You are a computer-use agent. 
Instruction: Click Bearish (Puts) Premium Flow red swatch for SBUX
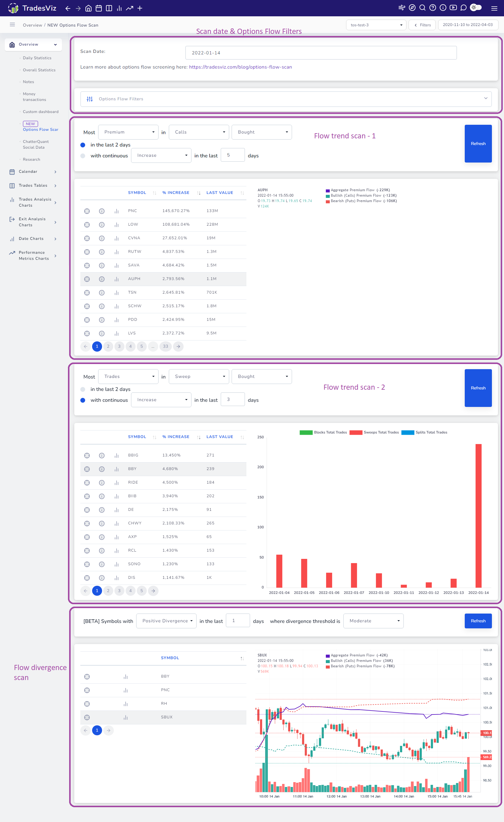coord(328,666)
